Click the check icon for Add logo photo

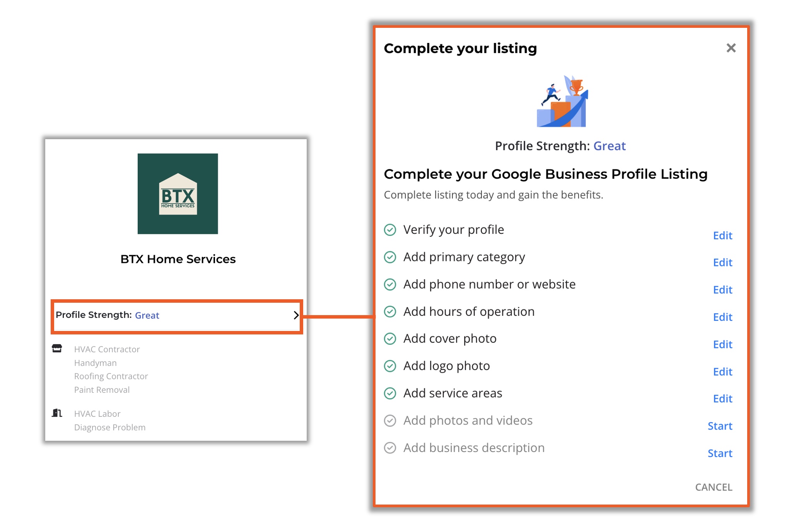click(390, 366)
